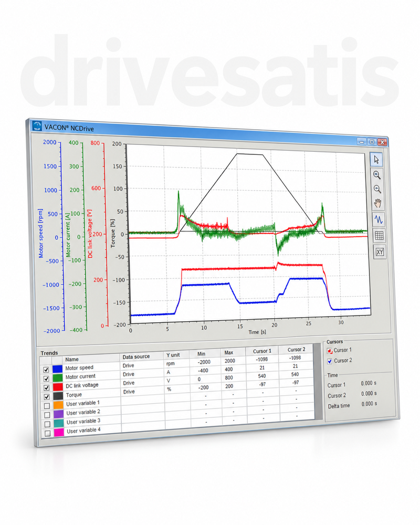Click the Trends table vertical scrollbar
The image size is (420, 525).
318,381
